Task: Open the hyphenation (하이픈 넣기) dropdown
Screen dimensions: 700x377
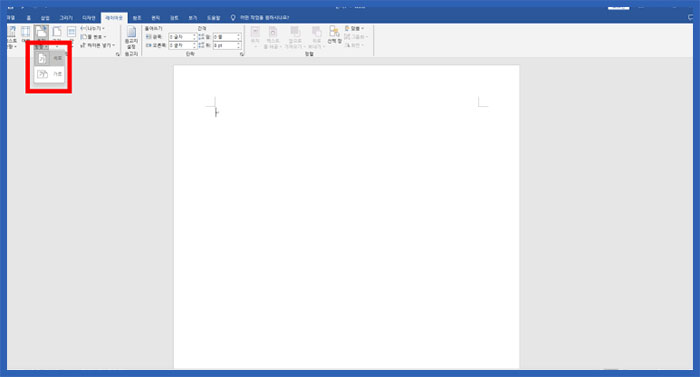Action: point(98,45)
